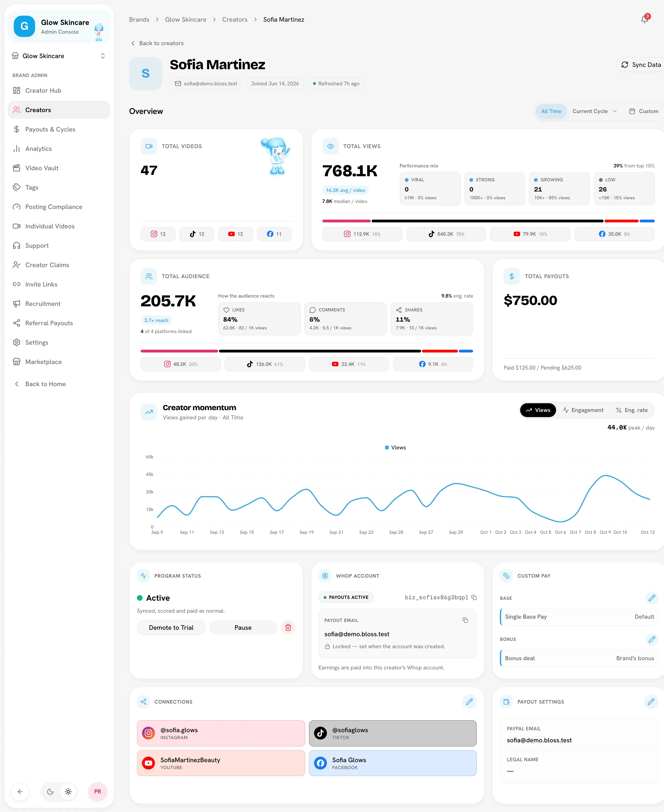
Task: Copy the Whop account ID
Action: pyautogui.click(x=474, y=597)
